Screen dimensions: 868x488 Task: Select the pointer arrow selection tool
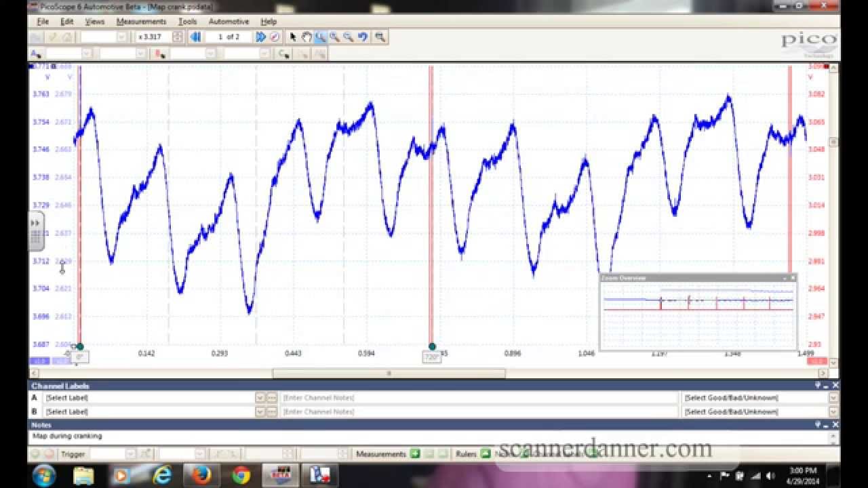[292, 37]
